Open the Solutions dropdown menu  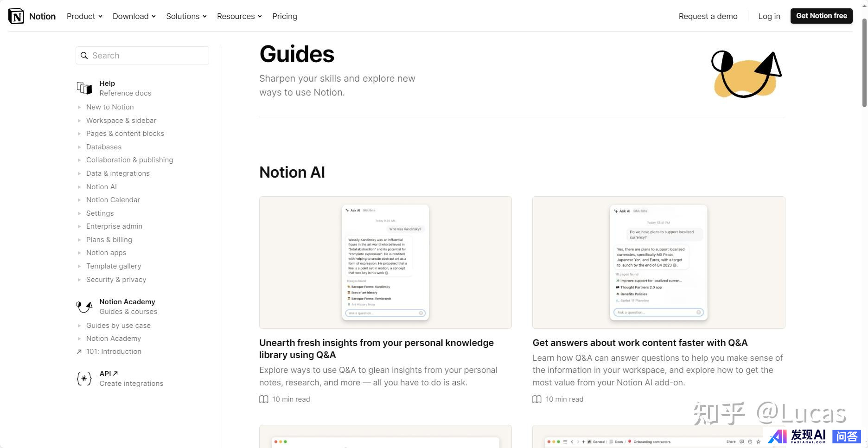pos(186,16)
